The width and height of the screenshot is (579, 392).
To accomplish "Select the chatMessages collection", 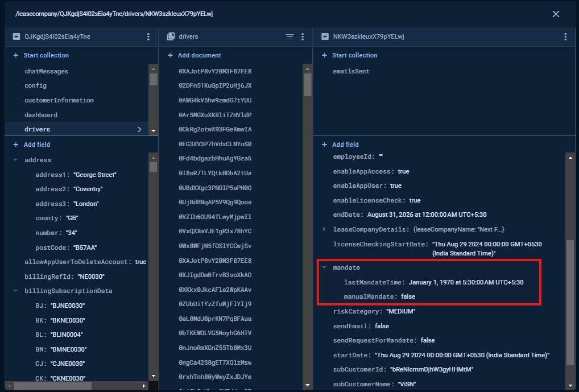I will (46, 71).
